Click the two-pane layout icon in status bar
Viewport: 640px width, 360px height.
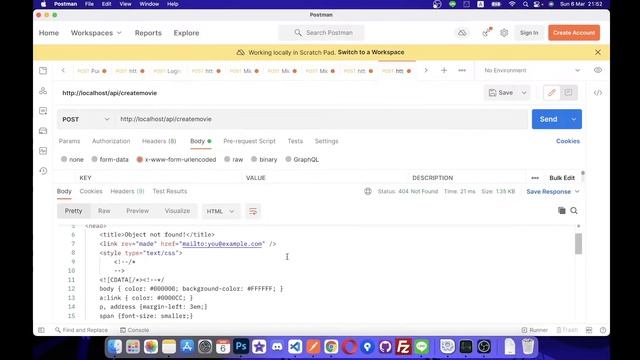589,330
